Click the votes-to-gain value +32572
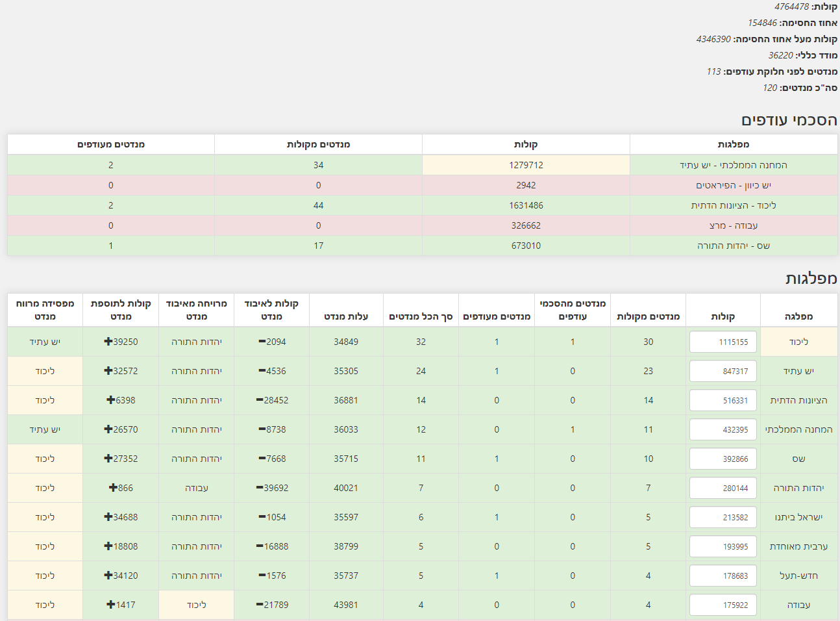 (121, 371)
